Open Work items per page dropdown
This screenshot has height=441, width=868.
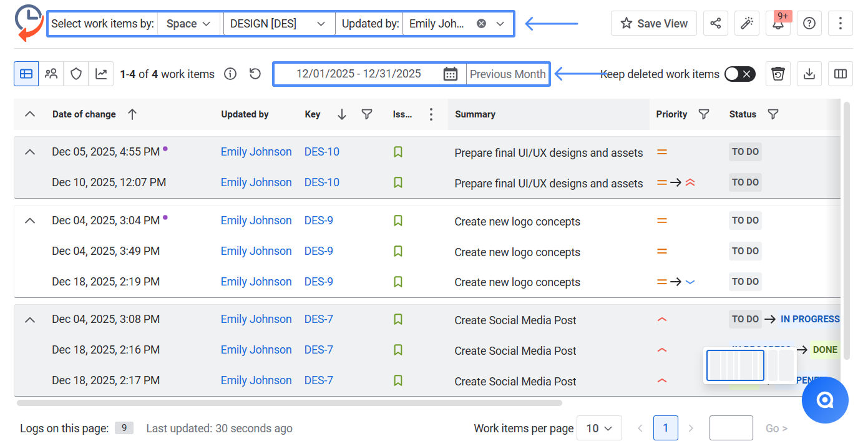[x=598, y=429]
